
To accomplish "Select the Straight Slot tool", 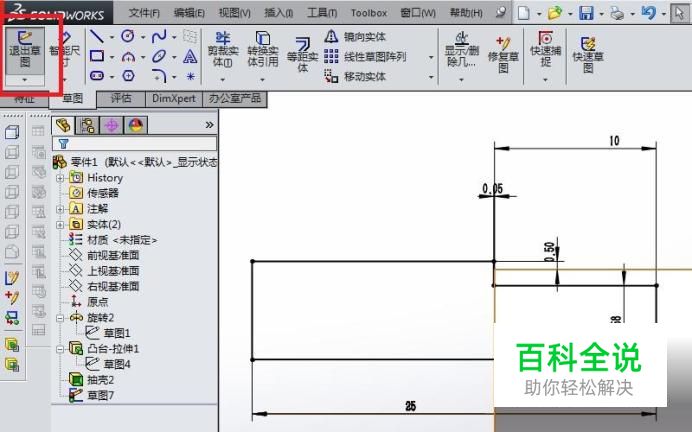I will [x=97, y=76].
